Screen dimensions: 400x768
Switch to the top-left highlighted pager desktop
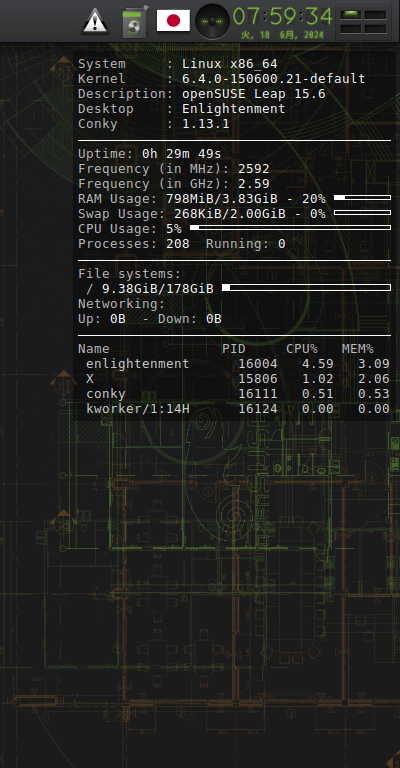click(351, 15)
